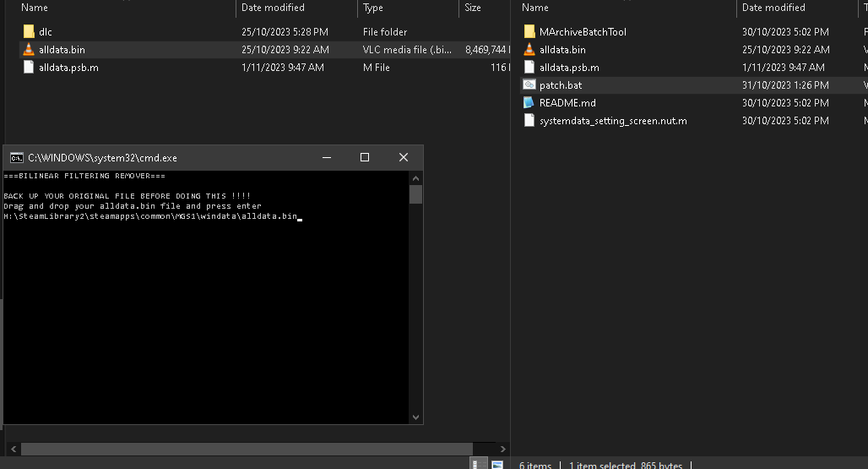Click the cmd.exe window title bar text
This screenshot has height=469, width=868.
[102, 158]
